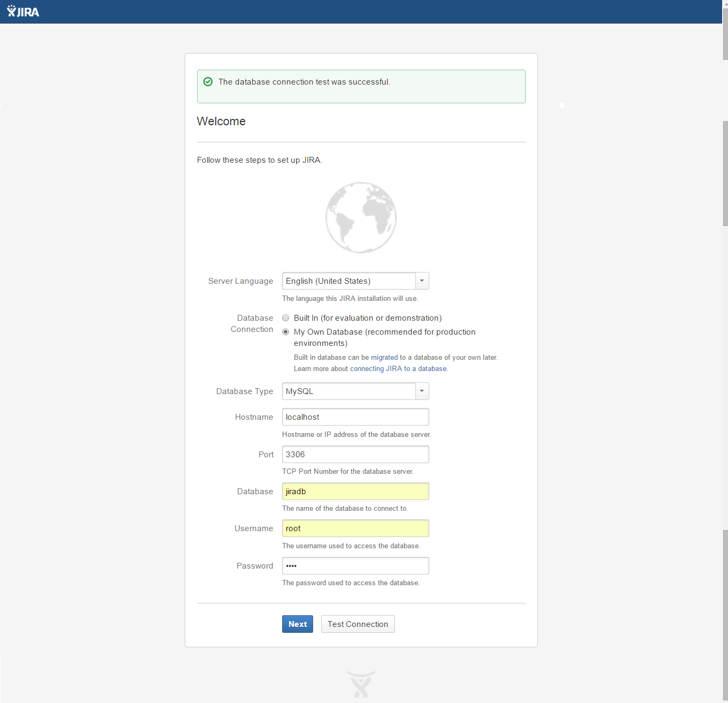Click the Server Language label
The height and width of the screenshot is (703, 728).
[240, 281]
